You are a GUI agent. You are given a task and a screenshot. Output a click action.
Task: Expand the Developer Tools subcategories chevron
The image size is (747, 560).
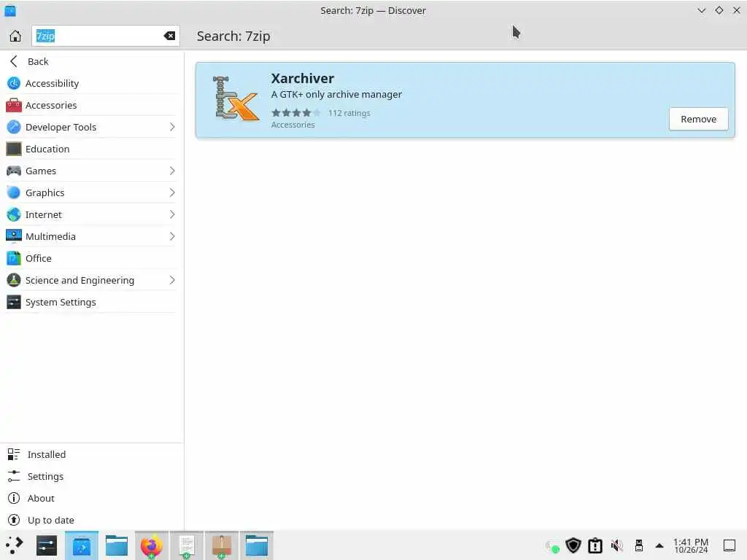pyautogui.click(x=172, y=127)
